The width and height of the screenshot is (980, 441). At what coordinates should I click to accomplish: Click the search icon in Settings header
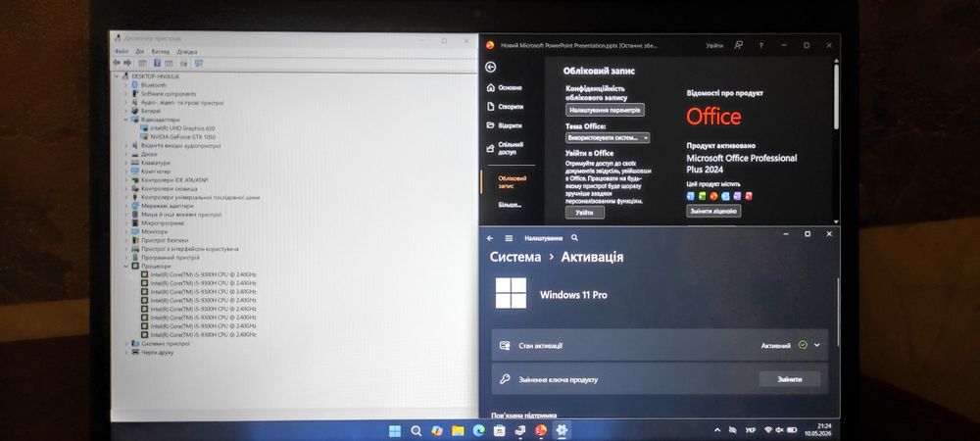click(x=574, y=238)
